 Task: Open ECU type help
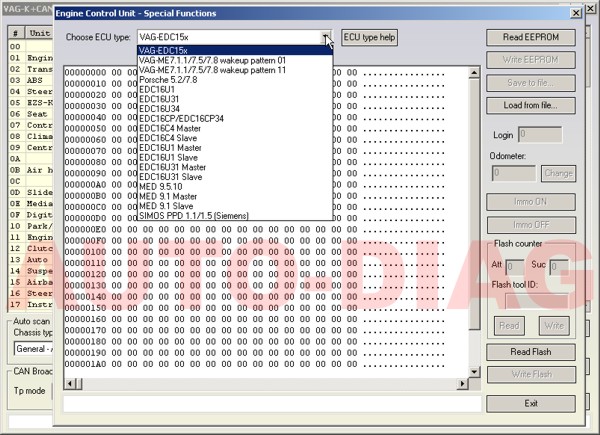click(369, 37)
